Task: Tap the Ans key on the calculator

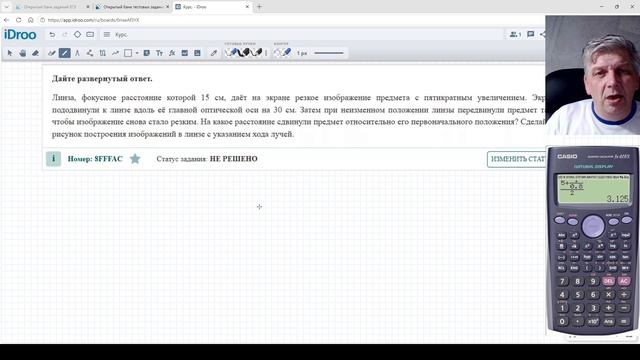Action: click(x=608, y=321)
